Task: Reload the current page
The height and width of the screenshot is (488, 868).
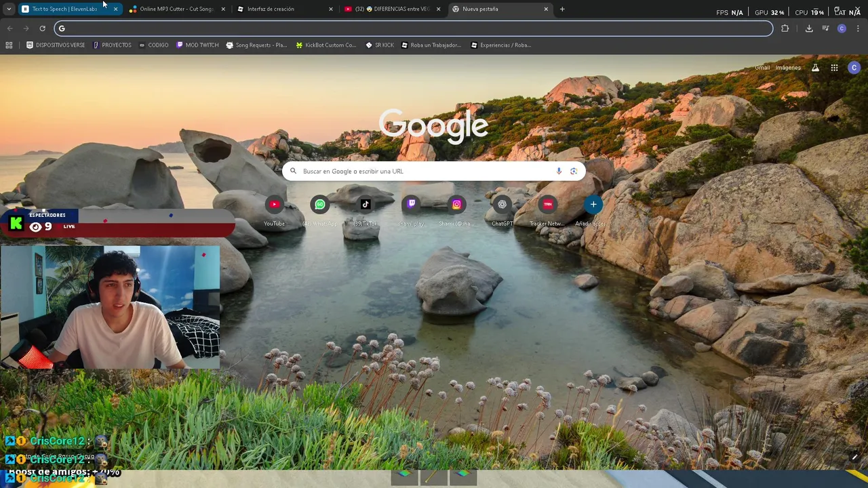Action: 42,28
